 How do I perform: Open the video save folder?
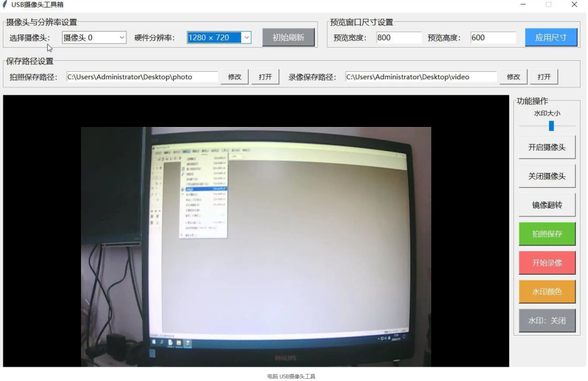(544, 77)
